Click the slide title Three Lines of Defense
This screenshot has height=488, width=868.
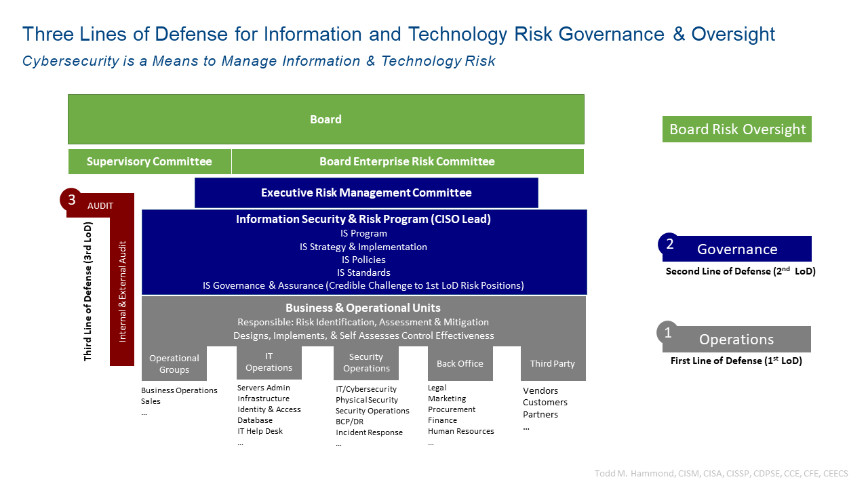point(399,34)
